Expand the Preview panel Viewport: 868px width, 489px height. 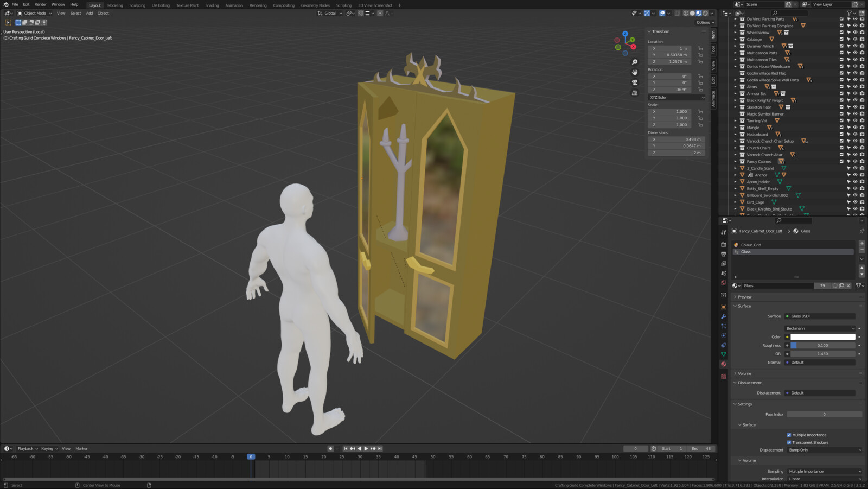(744, 297)
